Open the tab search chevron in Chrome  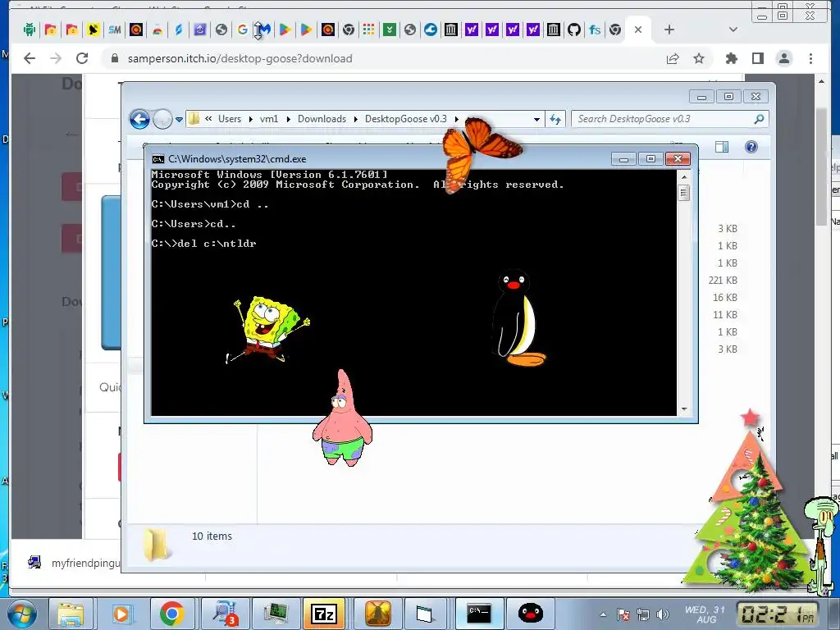(x=733, y=30)
